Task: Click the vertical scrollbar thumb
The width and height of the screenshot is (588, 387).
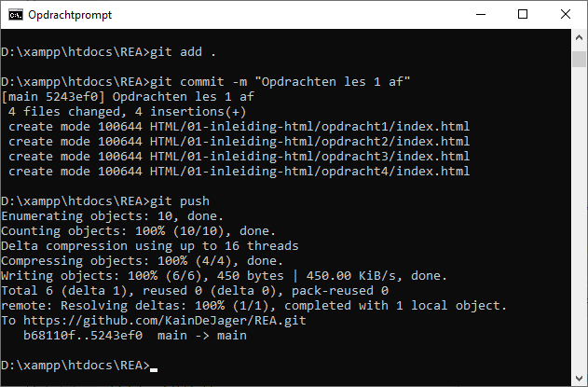Action: pyautogui.click(x=579, y=60)
